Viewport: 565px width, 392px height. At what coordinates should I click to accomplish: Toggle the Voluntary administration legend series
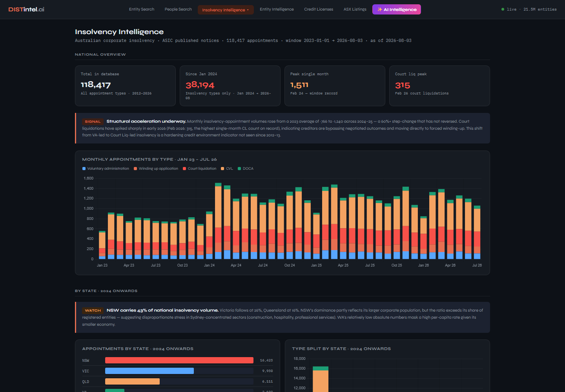pos(106,169)
